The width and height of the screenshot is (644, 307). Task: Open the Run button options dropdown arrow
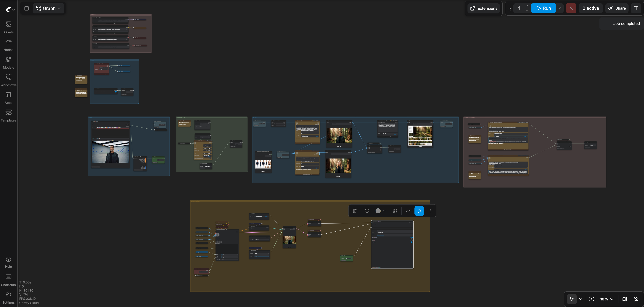pos(560,8)
